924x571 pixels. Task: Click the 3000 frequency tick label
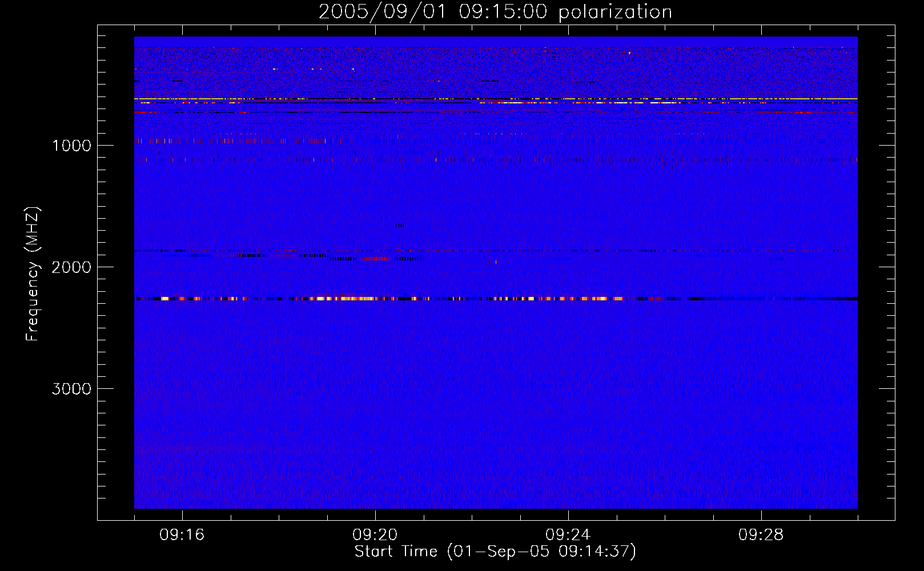click(71, 389)
